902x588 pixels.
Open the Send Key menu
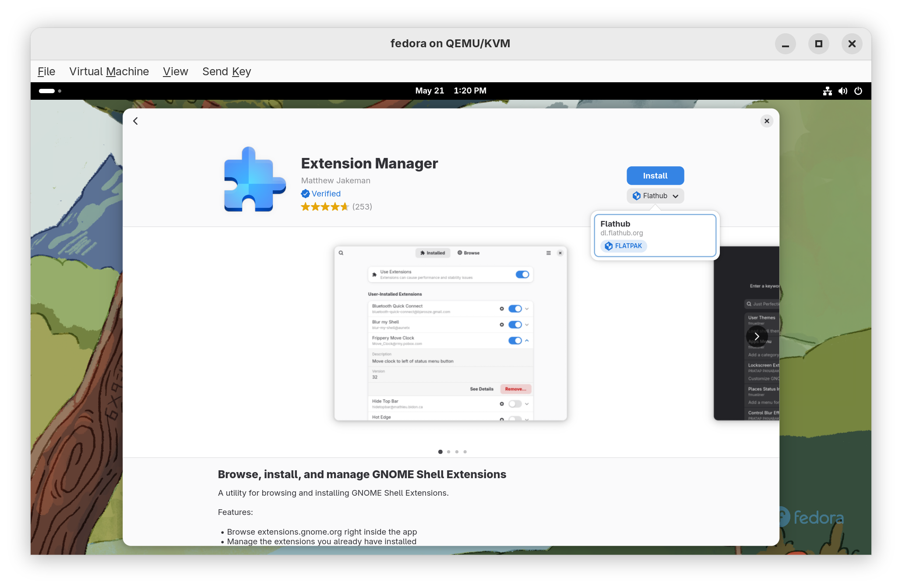pos(227,71)
